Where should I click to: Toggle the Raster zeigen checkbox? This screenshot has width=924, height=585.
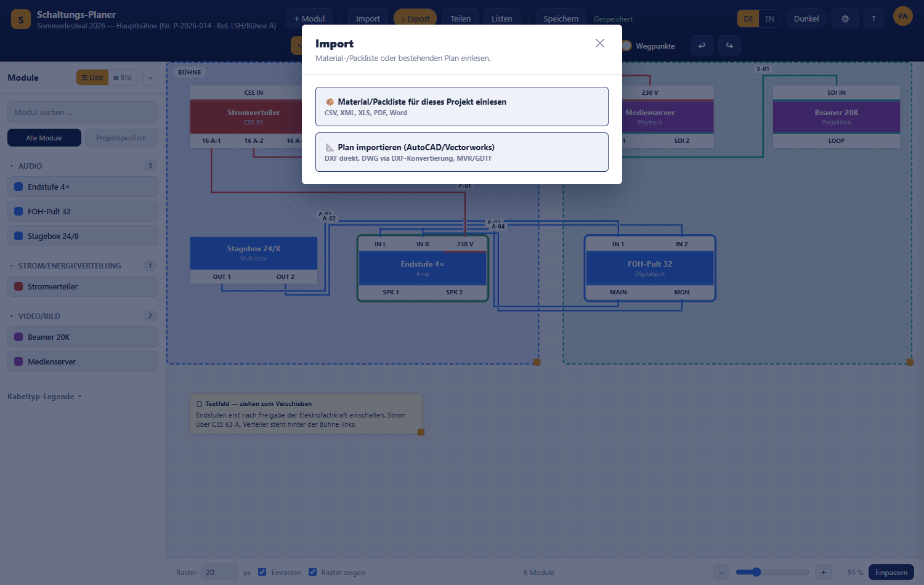coord(312,572)
